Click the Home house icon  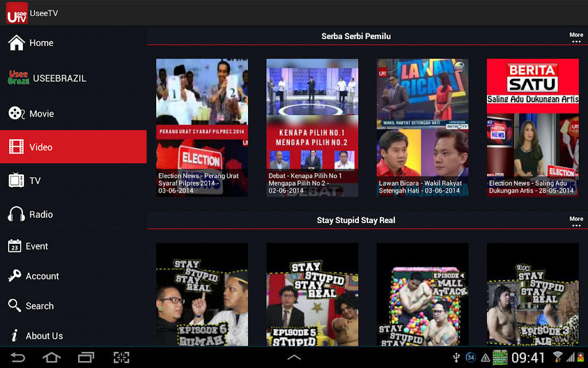(17, 43)
